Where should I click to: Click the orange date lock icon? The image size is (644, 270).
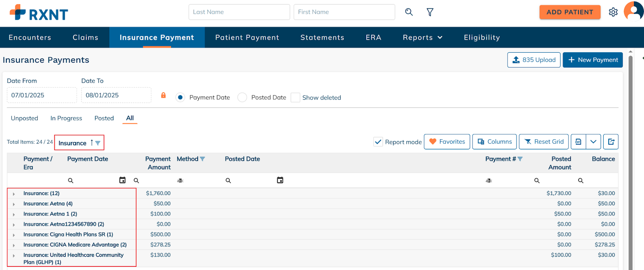pyautogui.click(x=163, y=95)
